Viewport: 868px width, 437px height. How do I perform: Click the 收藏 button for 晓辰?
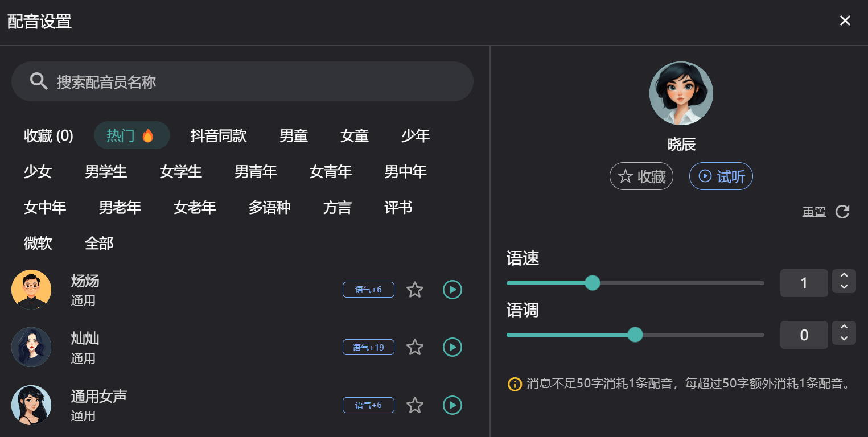tap(641, 176)
